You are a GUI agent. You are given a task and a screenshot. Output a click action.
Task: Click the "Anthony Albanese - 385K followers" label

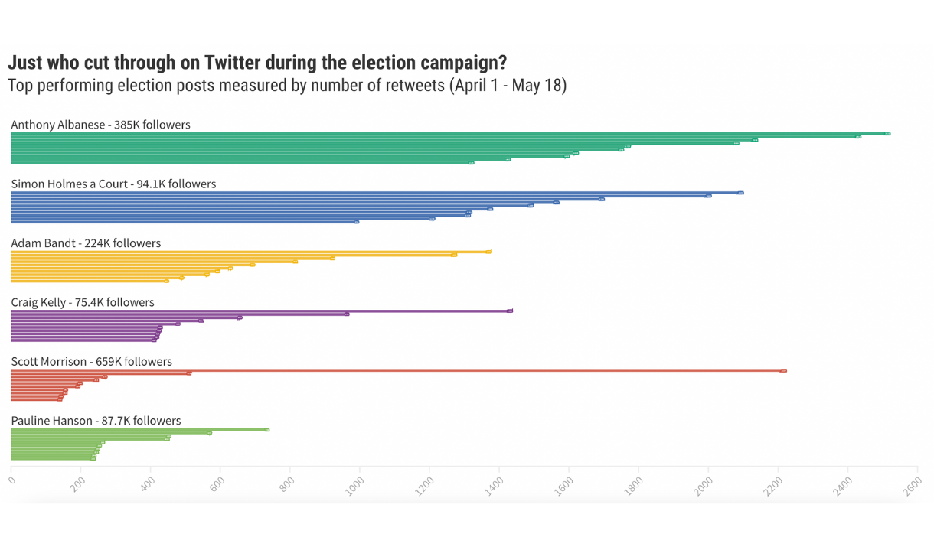tap(100, 125)
